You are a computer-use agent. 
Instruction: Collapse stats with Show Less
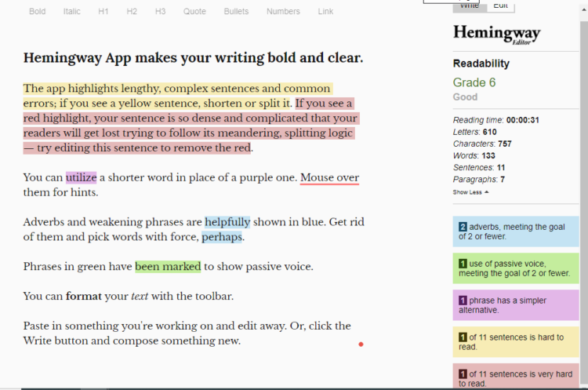(470, 191)
